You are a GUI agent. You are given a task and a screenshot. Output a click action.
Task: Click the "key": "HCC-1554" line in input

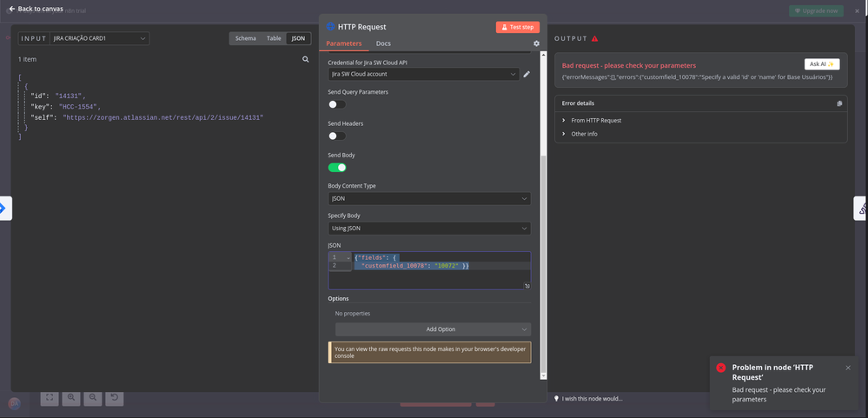65,107
